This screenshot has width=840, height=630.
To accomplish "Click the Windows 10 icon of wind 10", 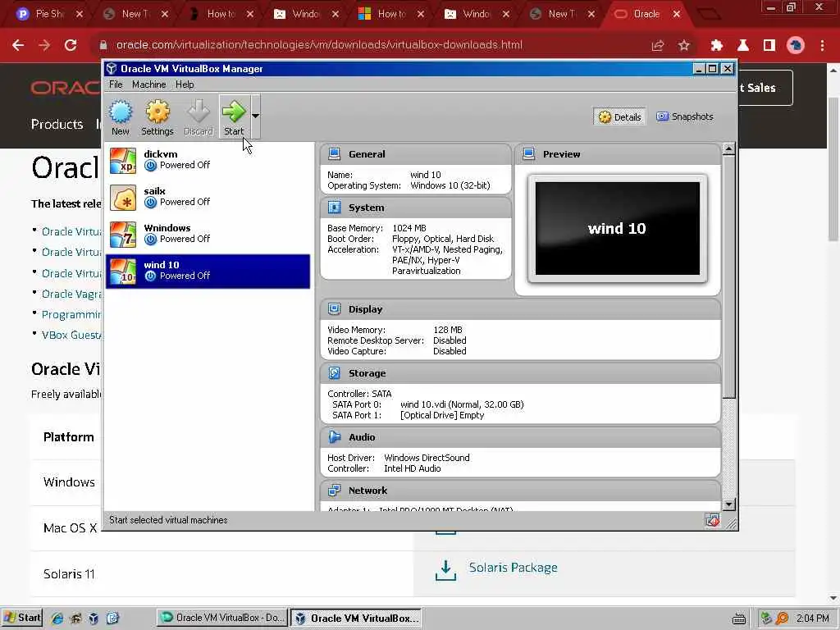I will point(123,272).
